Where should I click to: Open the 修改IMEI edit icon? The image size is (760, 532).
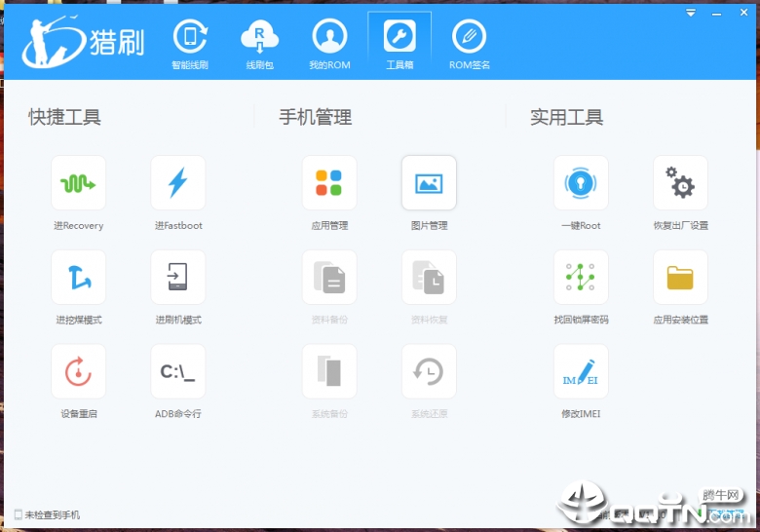tap(581, 371)
